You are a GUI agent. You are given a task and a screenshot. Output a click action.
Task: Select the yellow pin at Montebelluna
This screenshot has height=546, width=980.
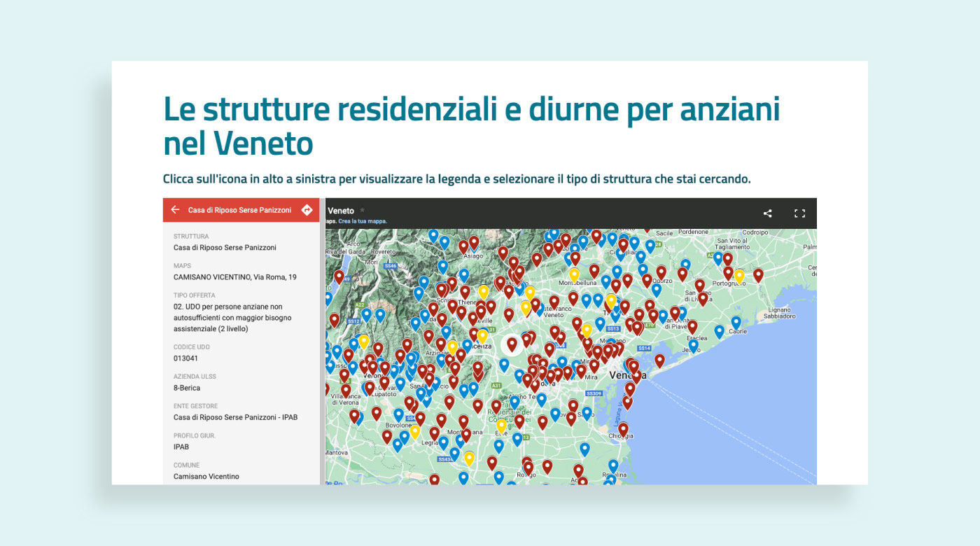[574, 275]
